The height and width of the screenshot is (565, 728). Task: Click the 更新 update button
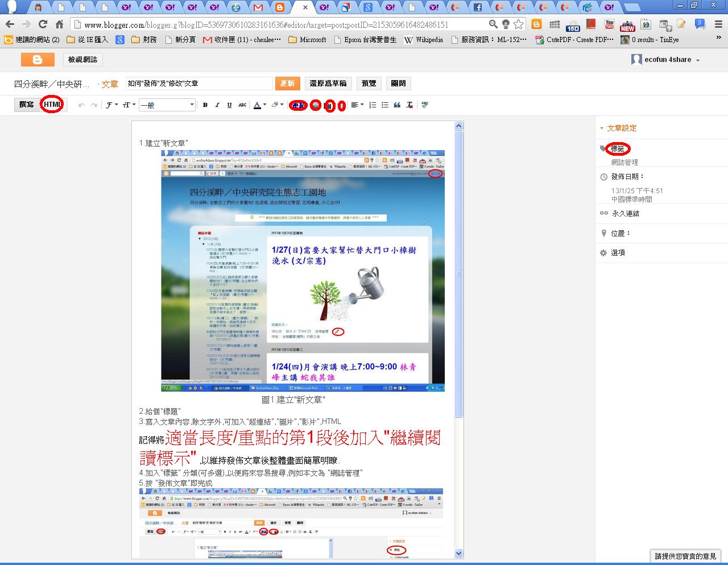pyautogui.click(x=288, y=84)
